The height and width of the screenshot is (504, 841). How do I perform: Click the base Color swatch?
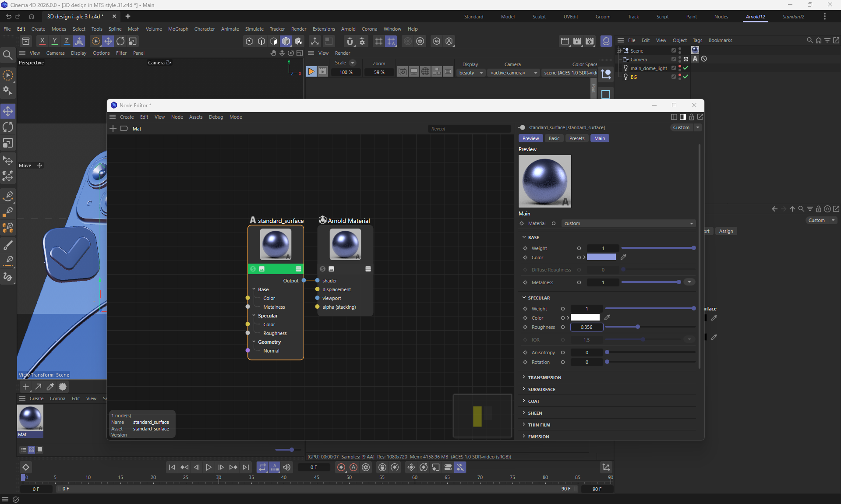[x=601, y=257]
